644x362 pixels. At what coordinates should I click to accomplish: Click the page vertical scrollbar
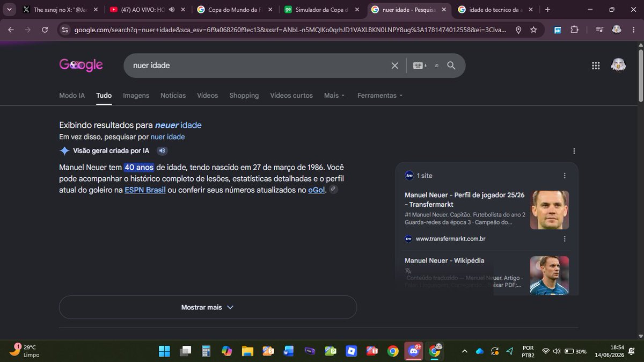click(x=641, y=75)
